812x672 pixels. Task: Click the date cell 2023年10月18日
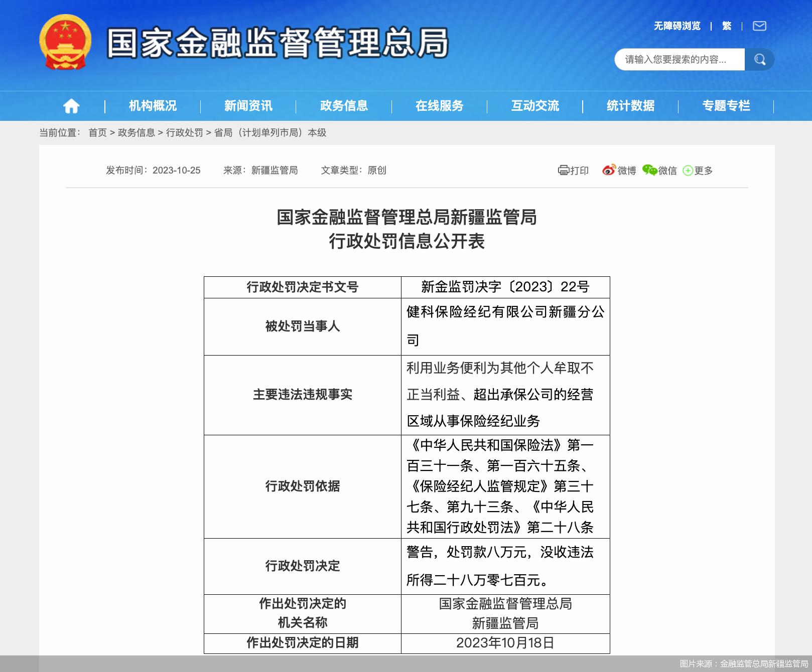click(x=505, y=643)
